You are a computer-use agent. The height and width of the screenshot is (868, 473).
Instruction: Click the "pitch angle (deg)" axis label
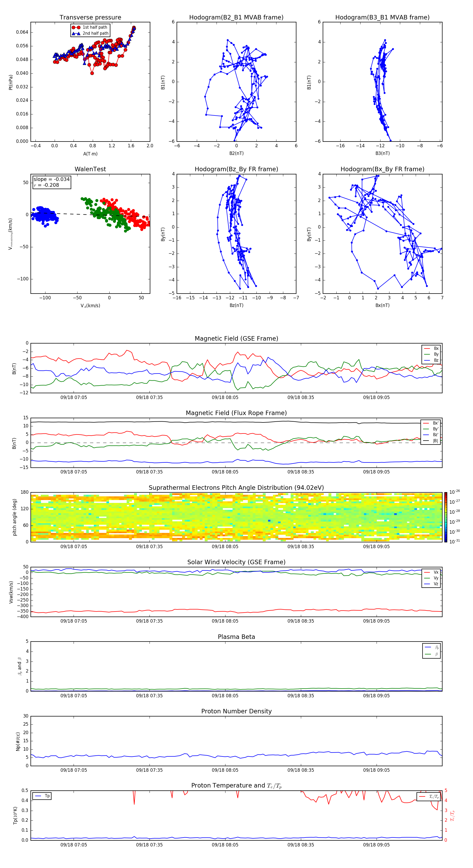(x=14, y=517)
